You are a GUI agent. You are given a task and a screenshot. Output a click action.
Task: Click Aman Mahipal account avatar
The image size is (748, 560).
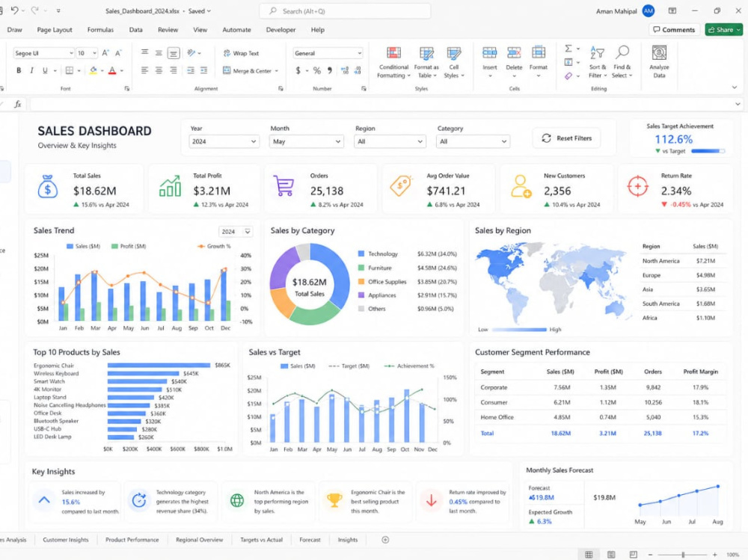648,11
